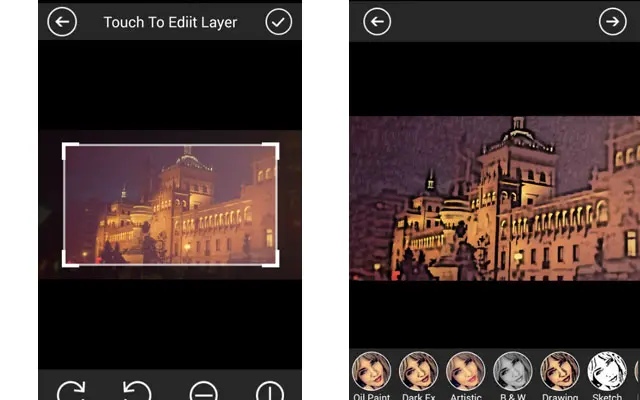The height and width of the screenshot is (400, 640).
Task: Touch the cropped building layer to edit
Action: pos(170,205)
